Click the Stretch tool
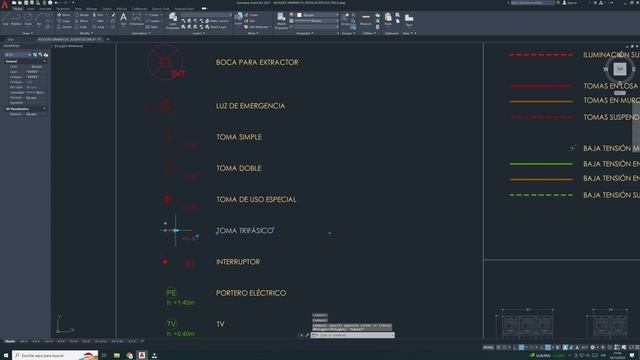This screenshot has width=640, height=360. 64,27
